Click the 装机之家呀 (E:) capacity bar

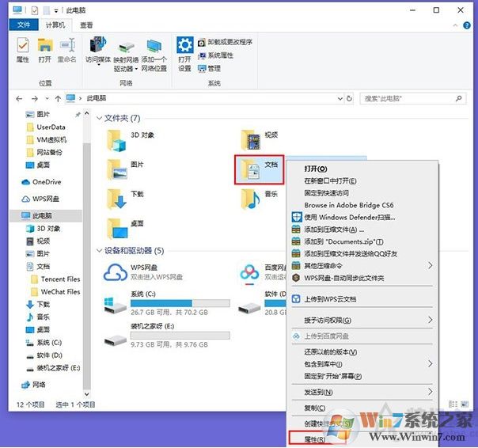180,335
